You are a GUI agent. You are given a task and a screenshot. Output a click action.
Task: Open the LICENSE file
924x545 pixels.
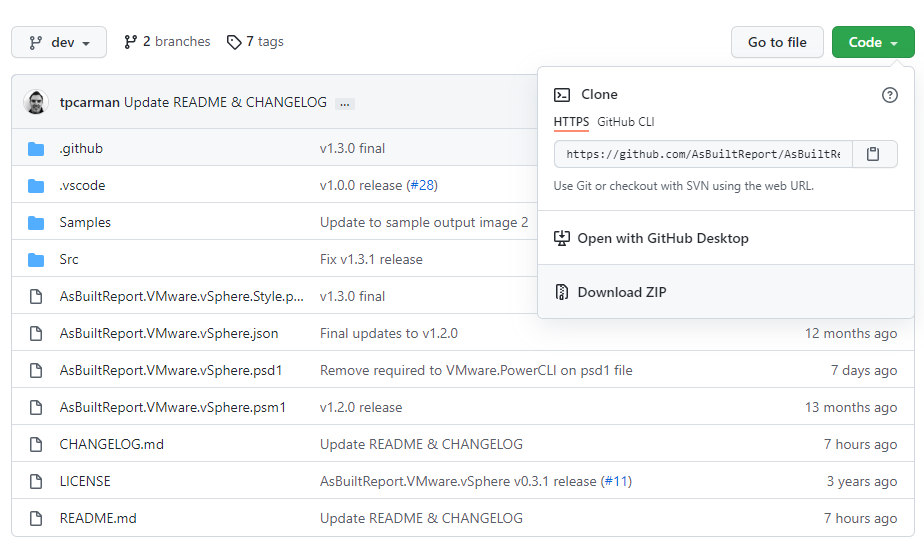tap(85, 481)
